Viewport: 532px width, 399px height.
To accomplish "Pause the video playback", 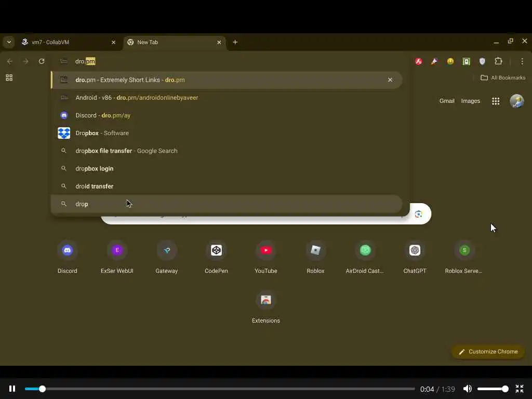I will 12,389.
